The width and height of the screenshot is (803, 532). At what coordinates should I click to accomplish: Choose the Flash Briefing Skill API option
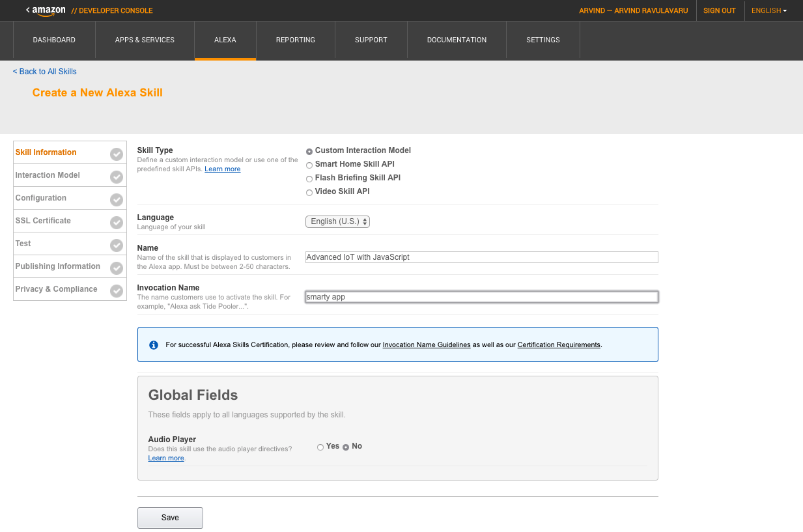tap(309, 179)
